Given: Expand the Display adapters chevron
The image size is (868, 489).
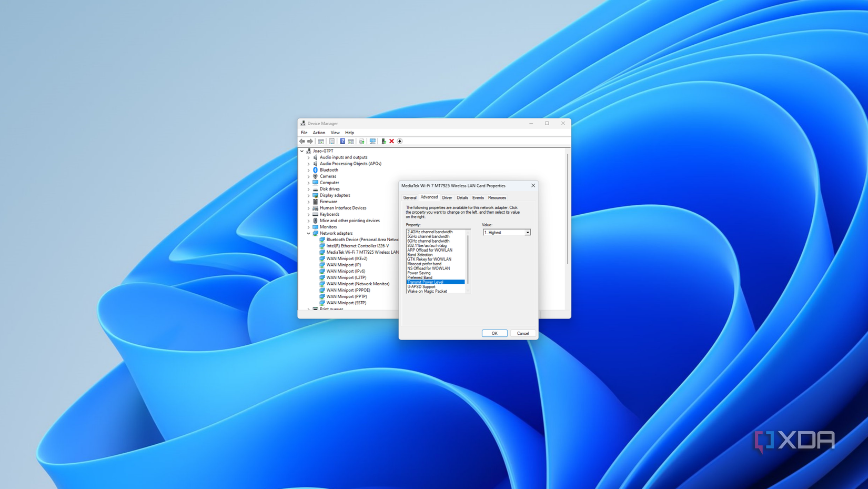Looking at the screenshot, I should [x=309, y=195].
